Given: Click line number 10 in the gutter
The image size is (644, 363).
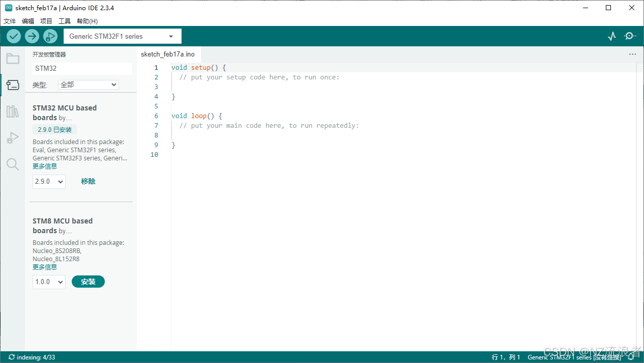Looking at the screenshot, I should click(x=154, y=154).
